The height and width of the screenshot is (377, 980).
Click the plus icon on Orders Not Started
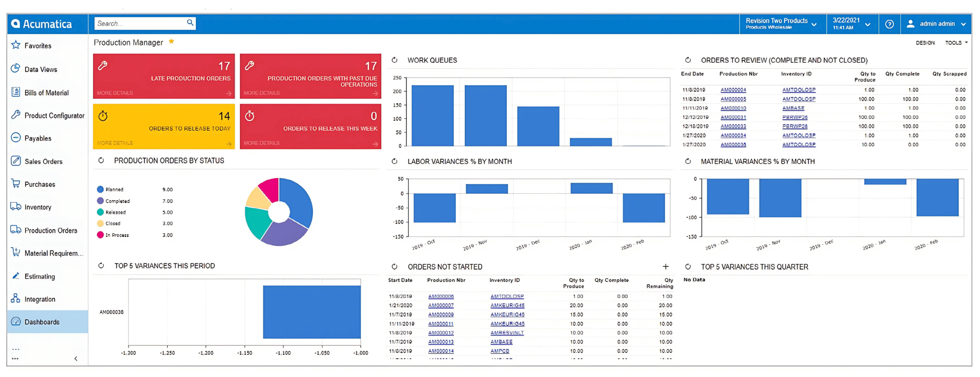click(x=665, y=266)
